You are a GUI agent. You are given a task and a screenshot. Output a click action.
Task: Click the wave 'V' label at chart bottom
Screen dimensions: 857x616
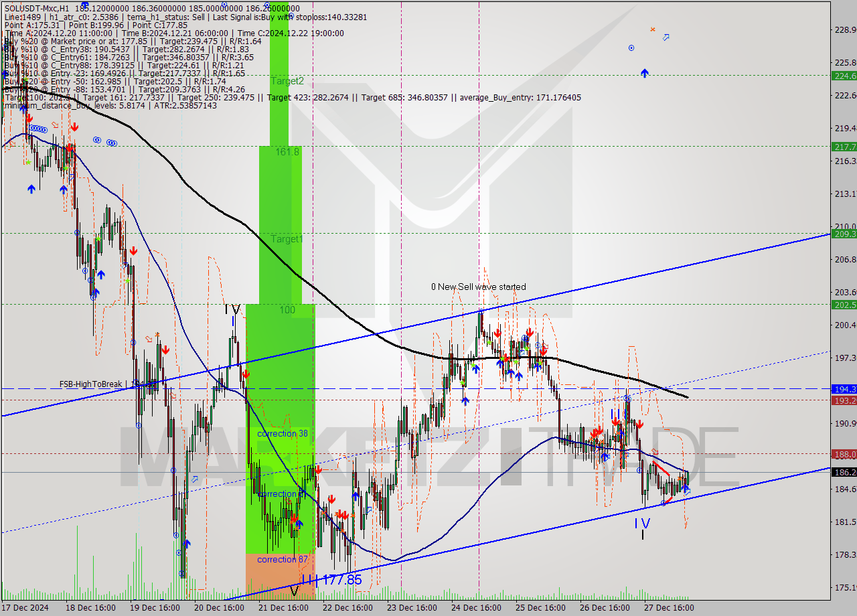(x=295, y=591)
